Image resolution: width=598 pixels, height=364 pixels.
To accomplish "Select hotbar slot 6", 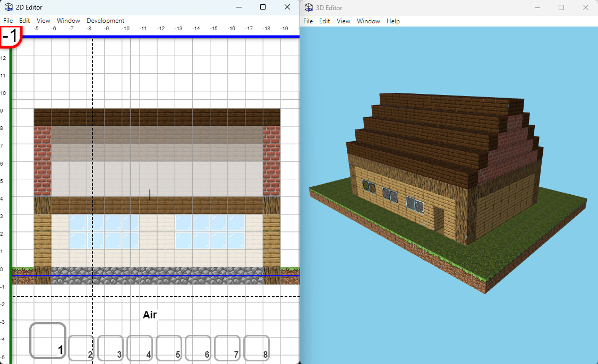I will [198, 348].
